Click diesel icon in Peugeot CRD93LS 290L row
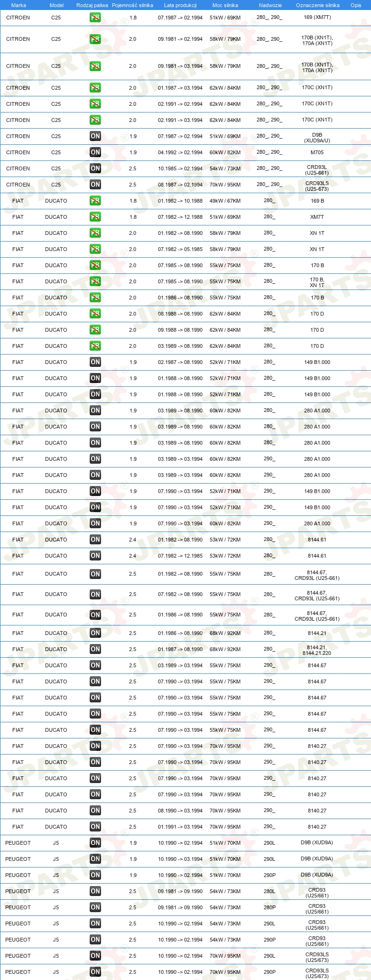 pyautogui.click(x=95, y=956)
